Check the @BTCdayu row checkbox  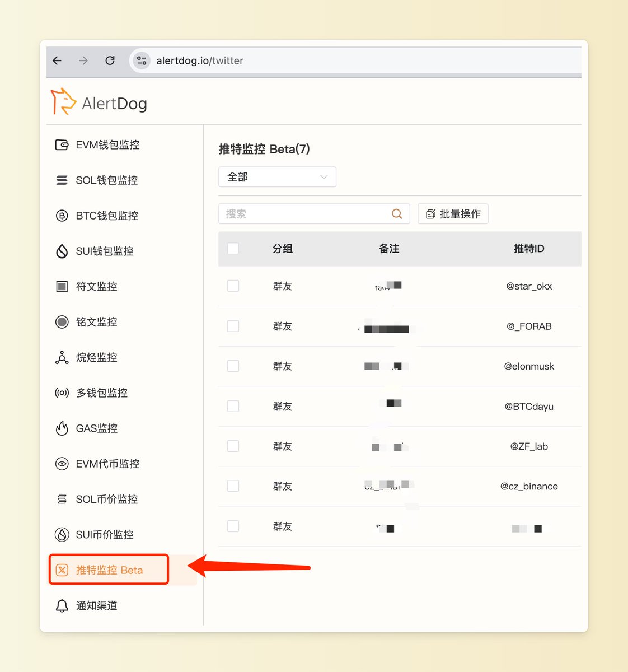233,406
